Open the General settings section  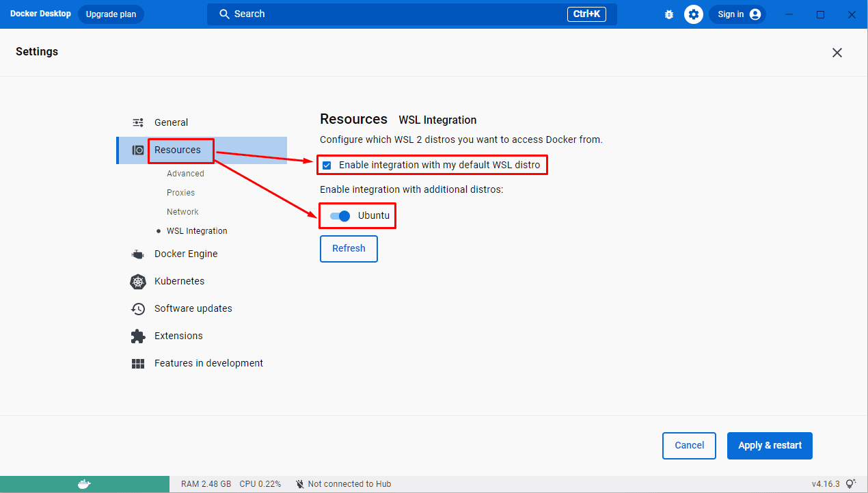pyautogui.click(x=202, y=122)
